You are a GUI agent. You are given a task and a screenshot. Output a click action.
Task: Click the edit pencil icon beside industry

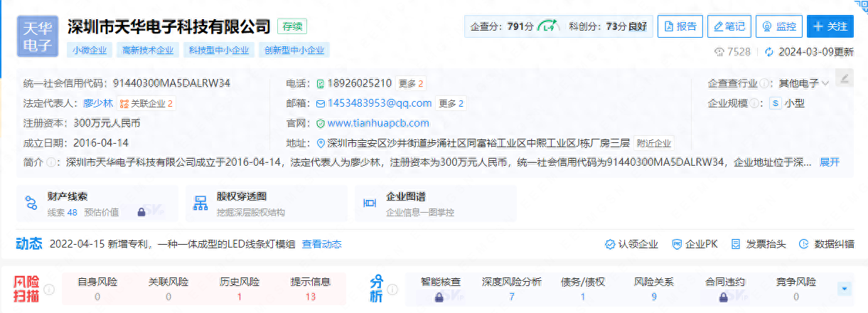click(844, 78)
